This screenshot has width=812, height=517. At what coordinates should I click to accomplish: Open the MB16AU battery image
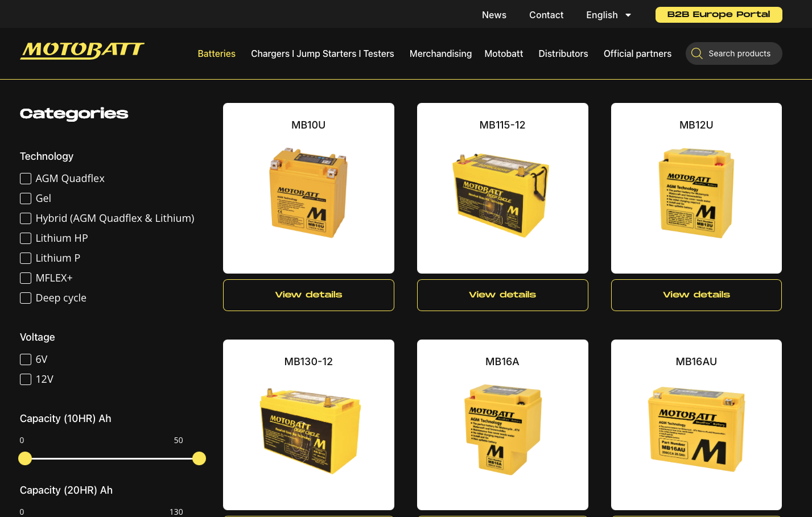point(696,429)
